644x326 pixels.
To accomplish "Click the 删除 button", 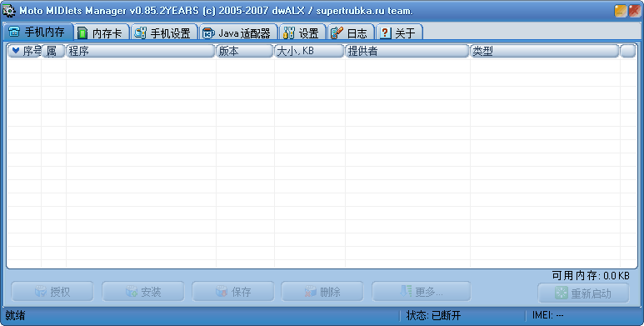I will [x=322, y=292].
